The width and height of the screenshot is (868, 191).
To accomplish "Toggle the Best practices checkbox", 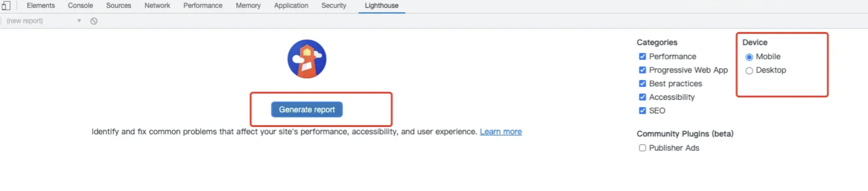I will click(x=642, y=83).
